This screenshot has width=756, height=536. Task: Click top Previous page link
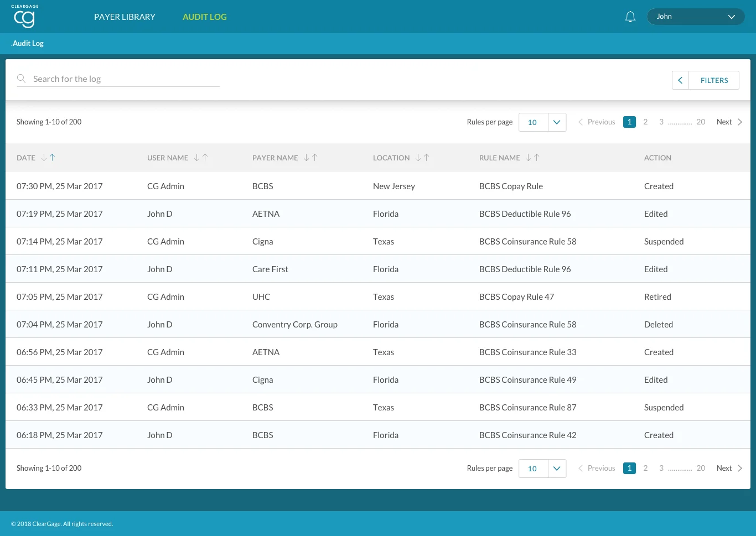(597, 122)
